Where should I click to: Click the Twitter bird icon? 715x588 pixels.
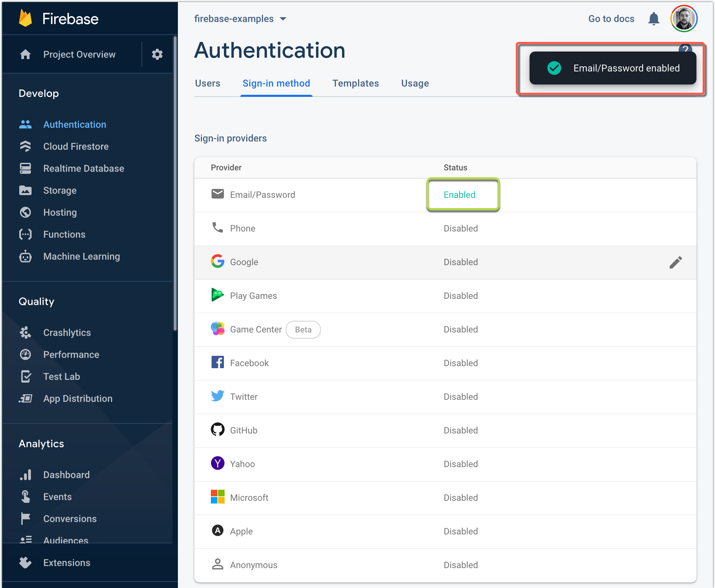(x=217, y=396)
